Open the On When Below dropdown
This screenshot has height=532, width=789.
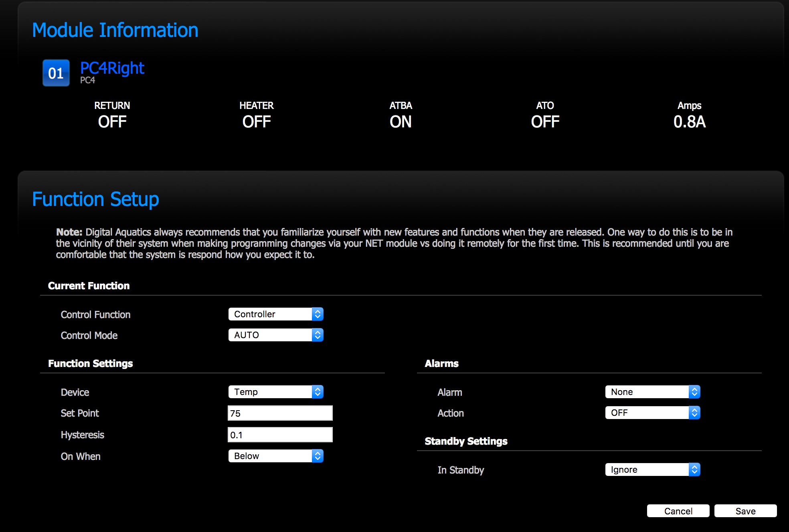275,456
